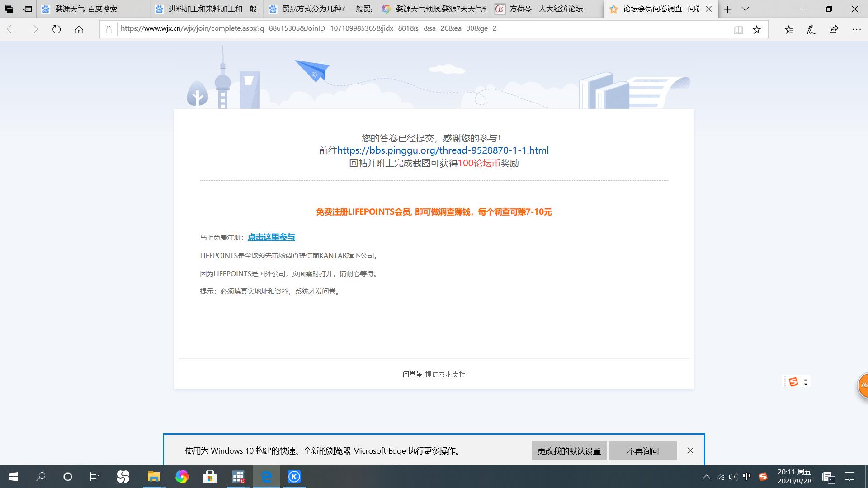
Task: Open Reading view book icon in address bar
Action: [x=738, y=30]
